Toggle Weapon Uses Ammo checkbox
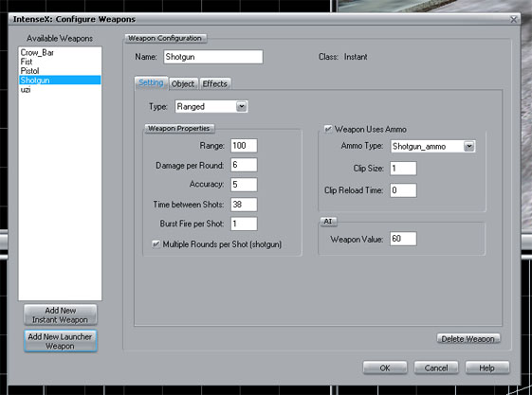This screenshot has height=395, width=532. [x=328, y=129]
